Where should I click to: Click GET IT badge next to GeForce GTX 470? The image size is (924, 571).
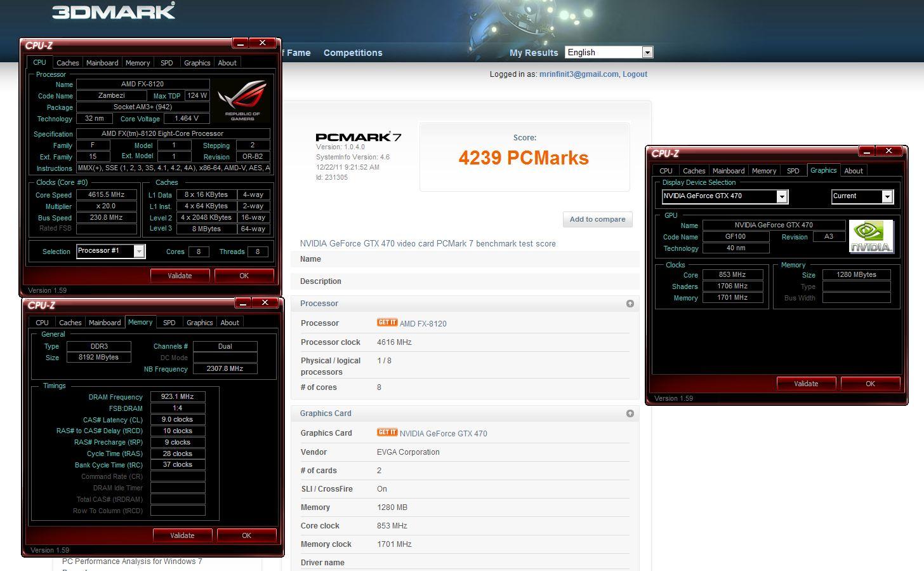point(387,433)
